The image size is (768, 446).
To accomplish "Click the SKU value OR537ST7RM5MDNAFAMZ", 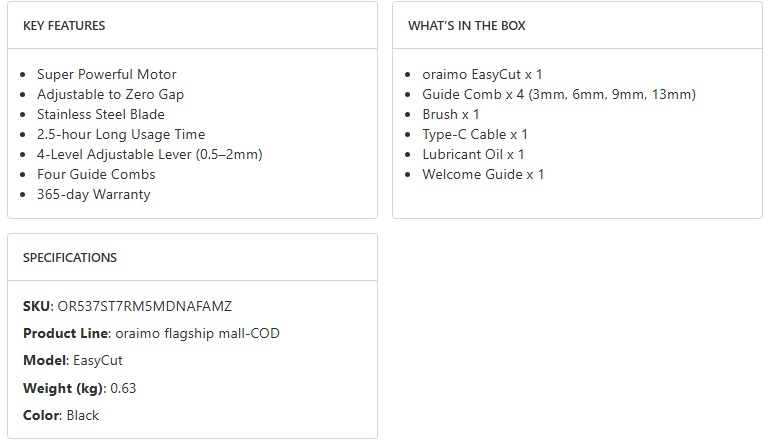I will click(145, 306).
